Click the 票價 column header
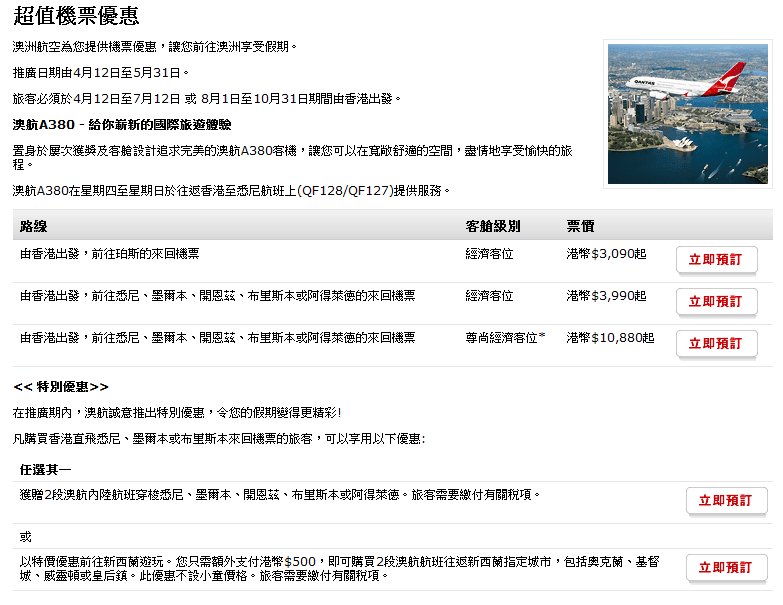Viewport: 783px width, 605px height. click(580, 226)
